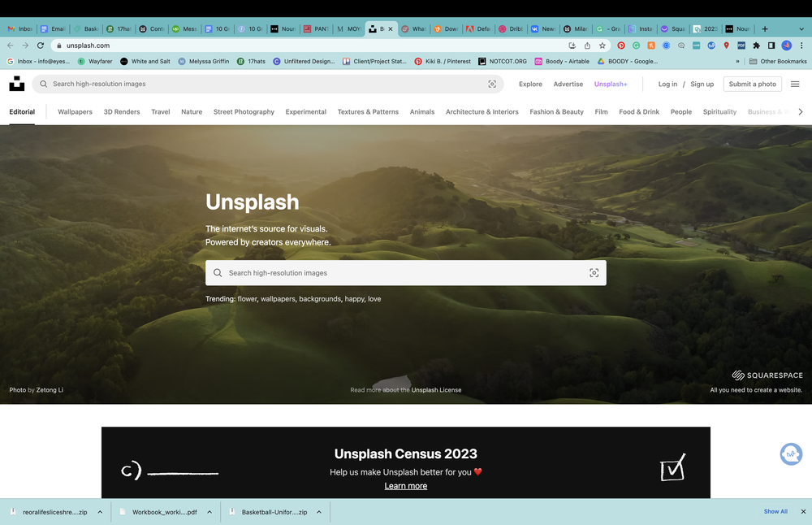This screenshot has height=525, width=812.
Task: Open menu for reoralifesliceshre zip download
Action: (100, 512)
